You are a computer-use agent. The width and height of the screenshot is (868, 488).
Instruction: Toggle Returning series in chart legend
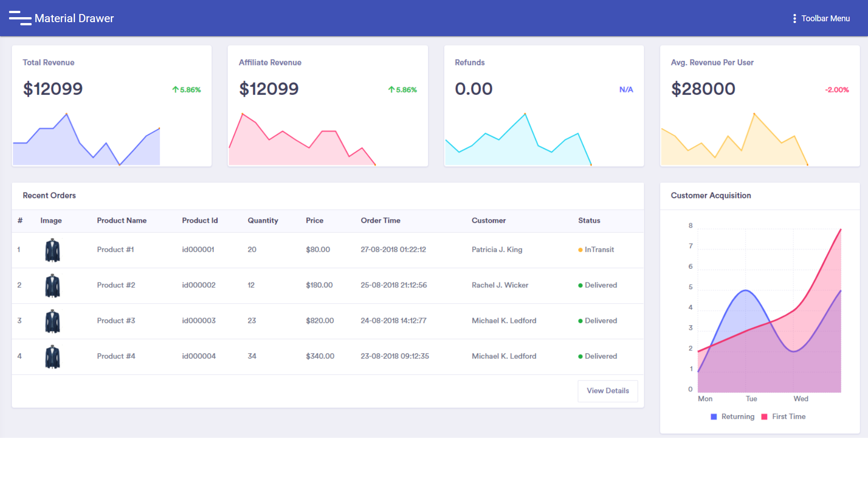(x=732, y=417)
